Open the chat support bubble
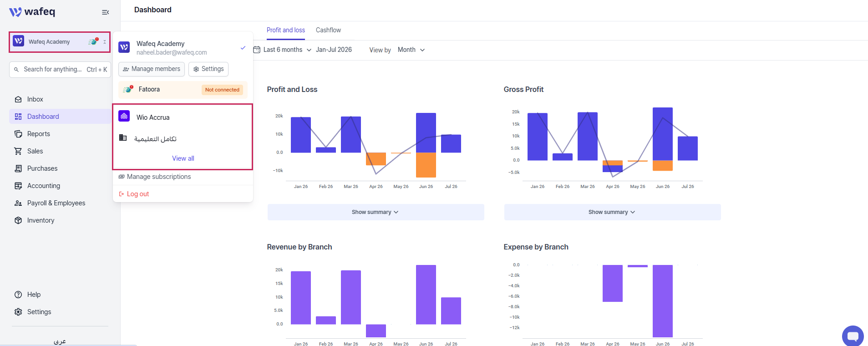Image resolution: width=868 pixels, height=346 pixels. pos(853,336)
